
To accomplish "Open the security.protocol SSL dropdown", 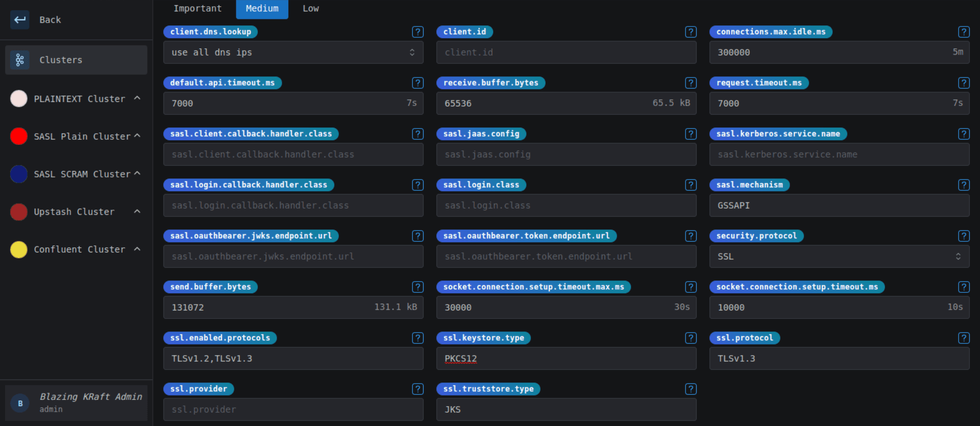I will point(840,256).
